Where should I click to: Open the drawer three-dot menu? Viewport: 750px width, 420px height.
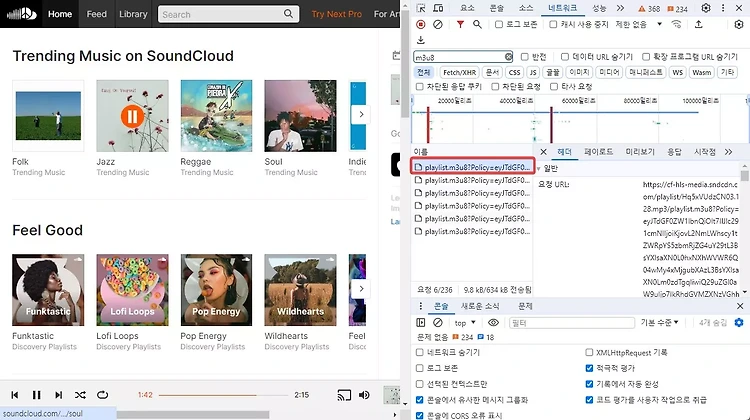[x=421, y=306]
